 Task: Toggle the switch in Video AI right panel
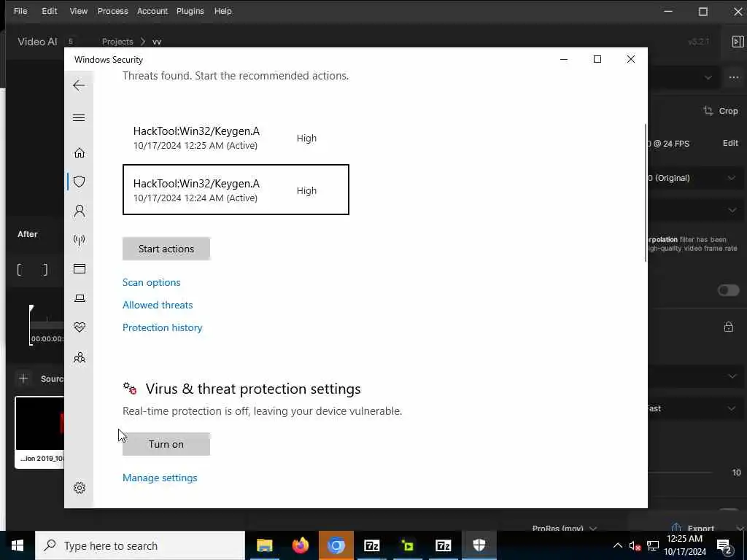point(729,290)
